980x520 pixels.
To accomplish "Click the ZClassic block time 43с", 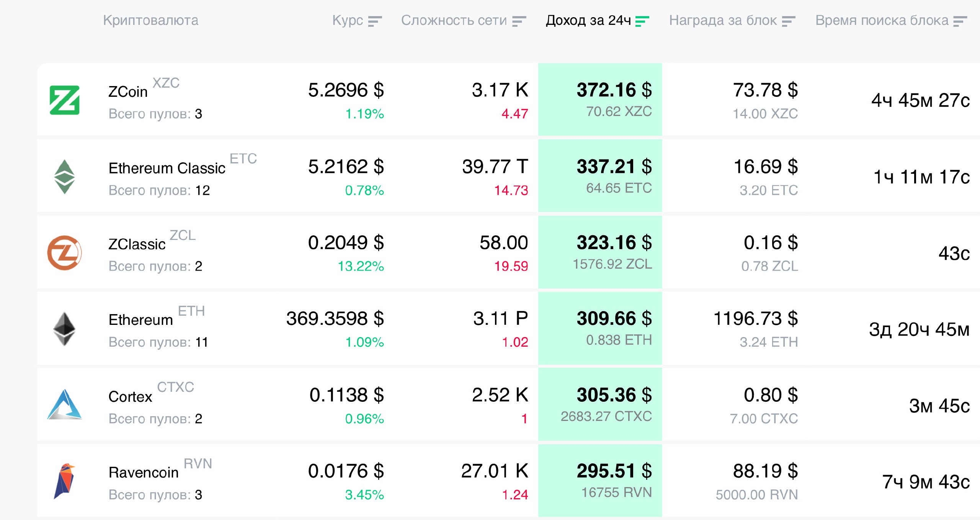I will [x=954, y=253].
